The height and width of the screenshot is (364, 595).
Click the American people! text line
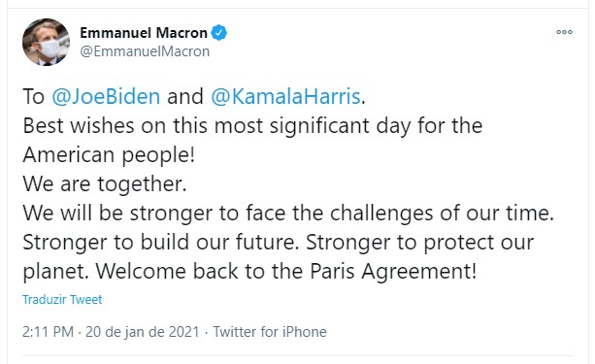tap(109, 155)
